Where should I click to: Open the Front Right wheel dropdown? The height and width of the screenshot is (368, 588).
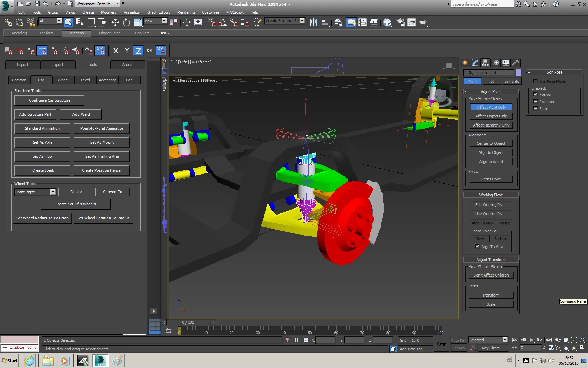53,192
